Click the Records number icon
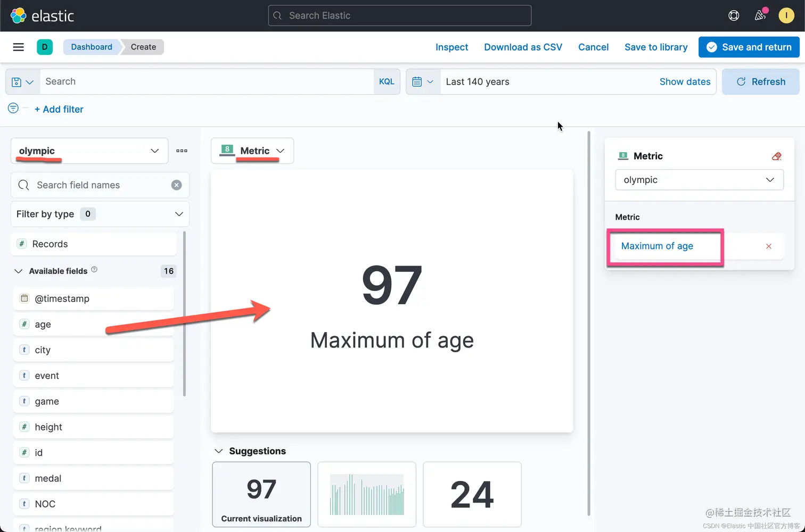 (22, 244)
